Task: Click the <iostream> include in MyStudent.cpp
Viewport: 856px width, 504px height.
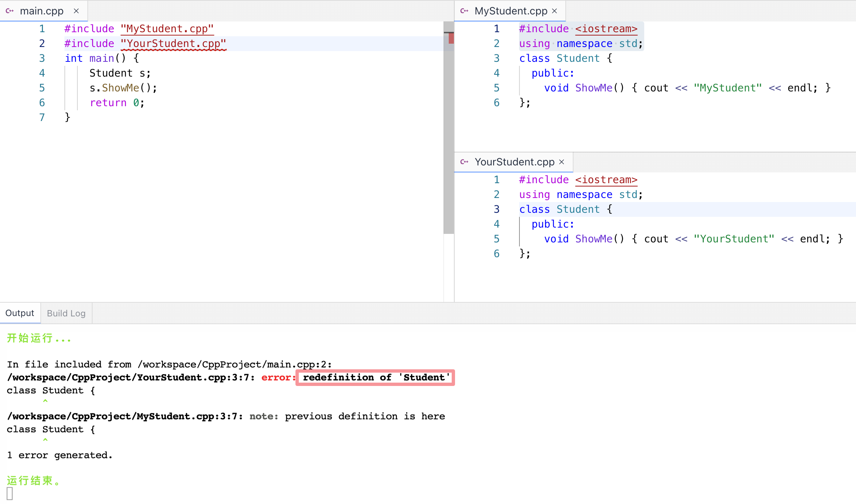Action: tap(606, 29)
